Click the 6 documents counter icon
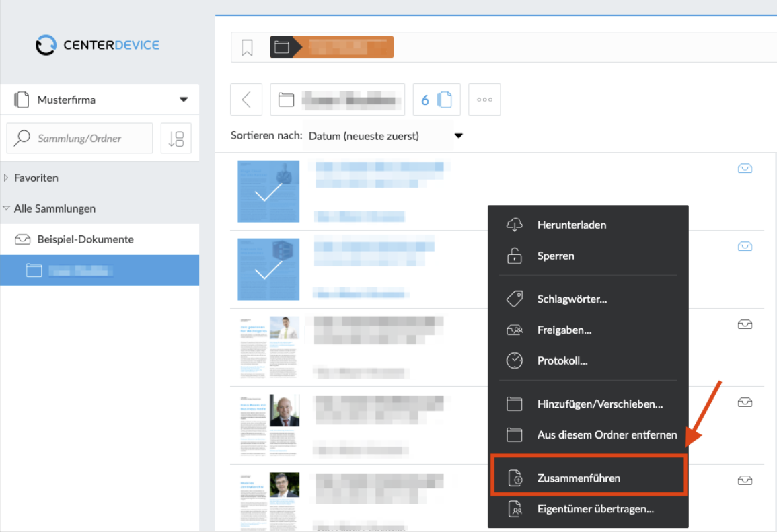Image resolution: width=777 pixels, height=532 pixels. click(x=437, y=100)
